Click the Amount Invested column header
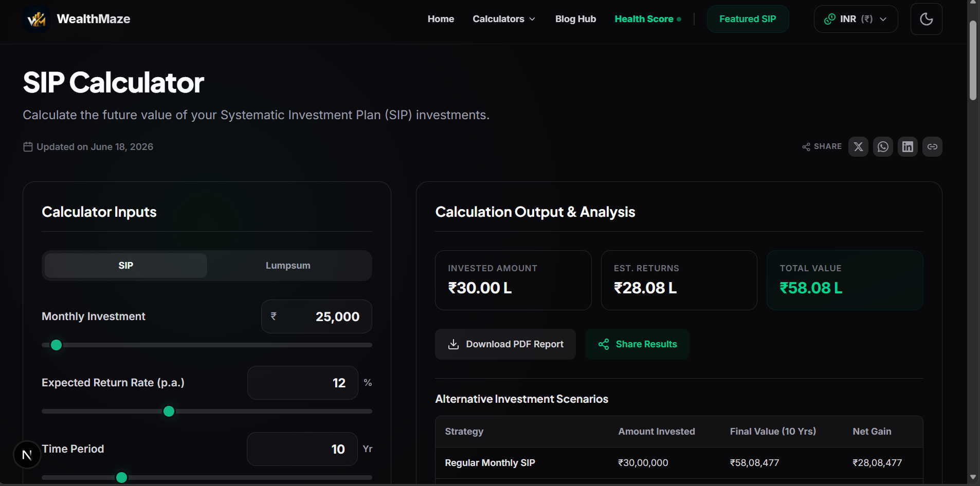 (x=657, y=432)
